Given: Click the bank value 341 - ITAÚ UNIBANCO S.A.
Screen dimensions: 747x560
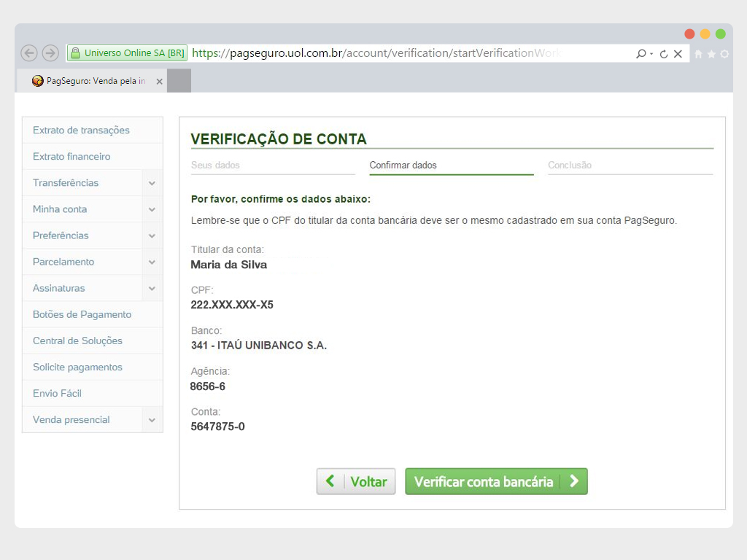Looking at the screenshot, I should point(259,345).
